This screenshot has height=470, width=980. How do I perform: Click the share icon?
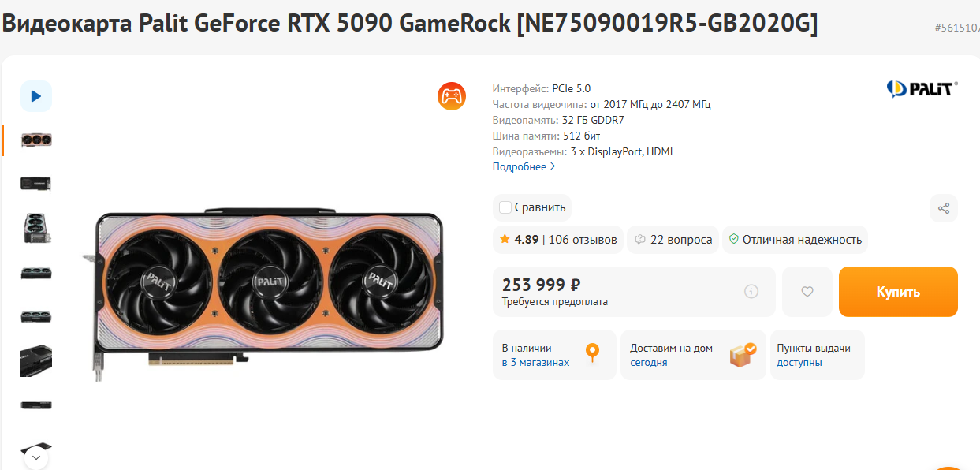[944, 208]
